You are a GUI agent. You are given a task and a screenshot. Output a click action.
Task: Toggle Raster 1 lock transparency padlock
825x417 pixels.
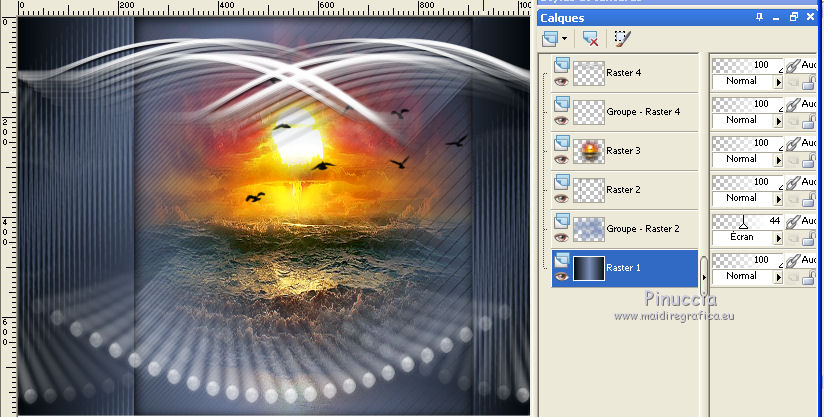point(809,277)
